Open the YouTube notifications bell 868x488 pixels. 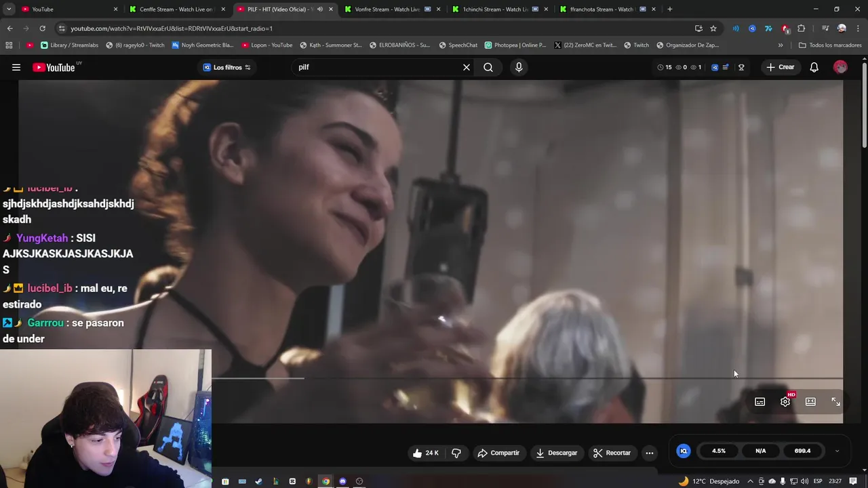click(x=814, y=67)
